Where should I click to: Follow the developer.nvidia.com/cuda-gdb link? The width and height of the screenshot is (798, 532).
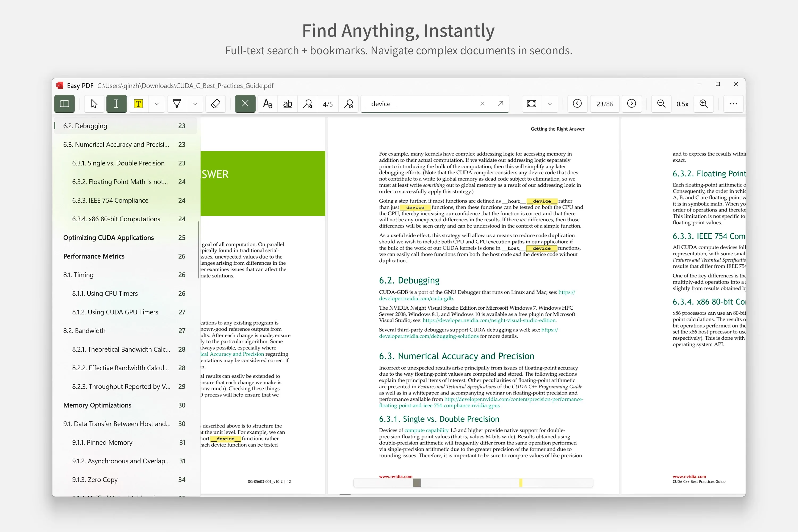(416, 298)
